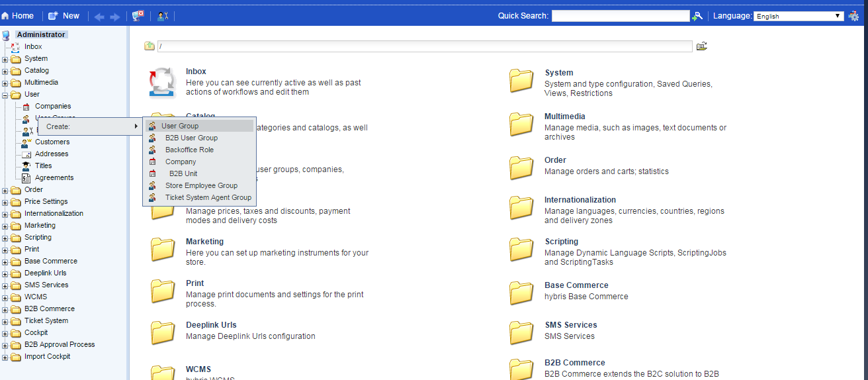
Task: Open the Inbox workflow icon in main pane
Action: tap(163, 82)
